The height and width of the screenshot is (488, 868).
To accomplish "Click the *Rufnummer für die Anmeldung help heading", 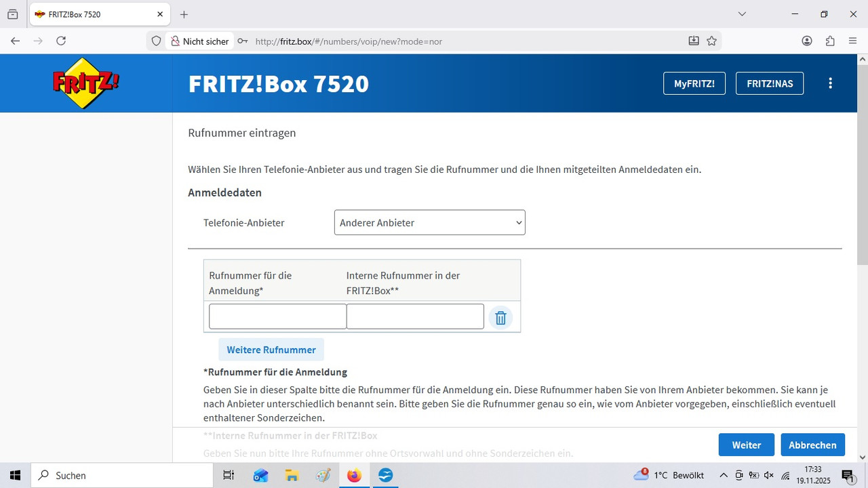I will 275,372.
